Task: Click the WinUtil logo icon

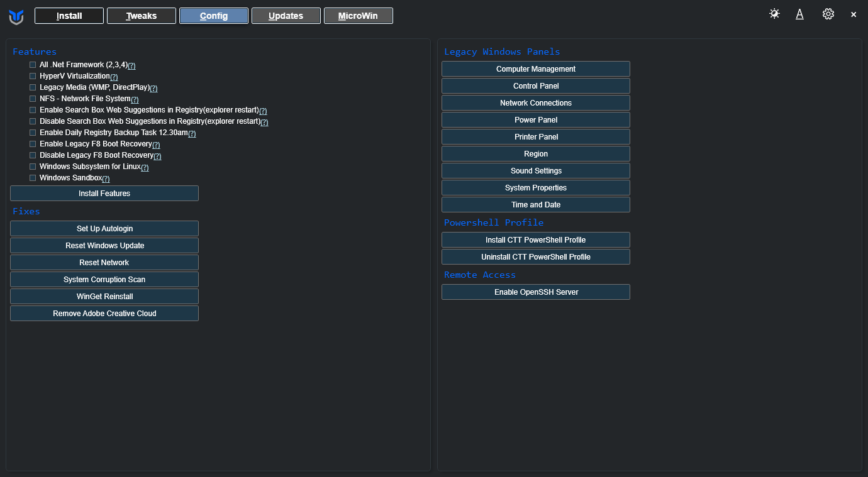Action: pyautogui.click(x=16, y=17)
